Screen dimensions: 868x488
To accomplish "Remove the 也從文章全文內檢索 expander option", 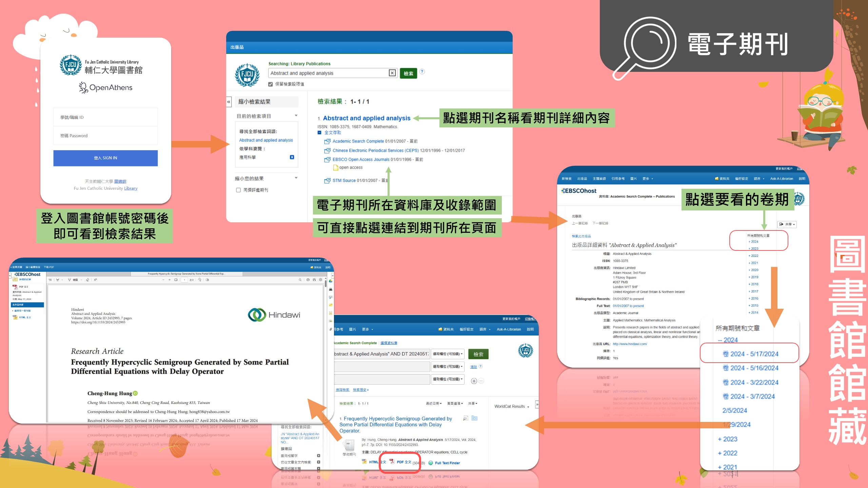I will coord(318,462).
